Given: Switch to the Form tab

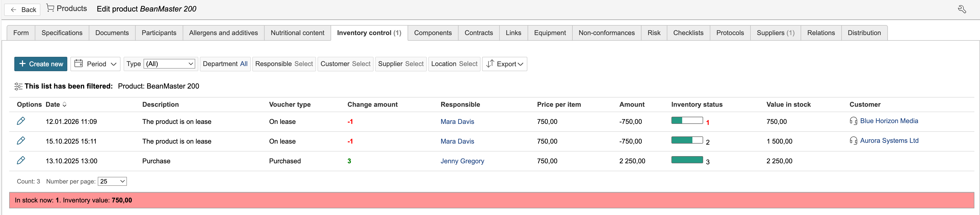Looking at the screenshot, I should pos(21,33).
